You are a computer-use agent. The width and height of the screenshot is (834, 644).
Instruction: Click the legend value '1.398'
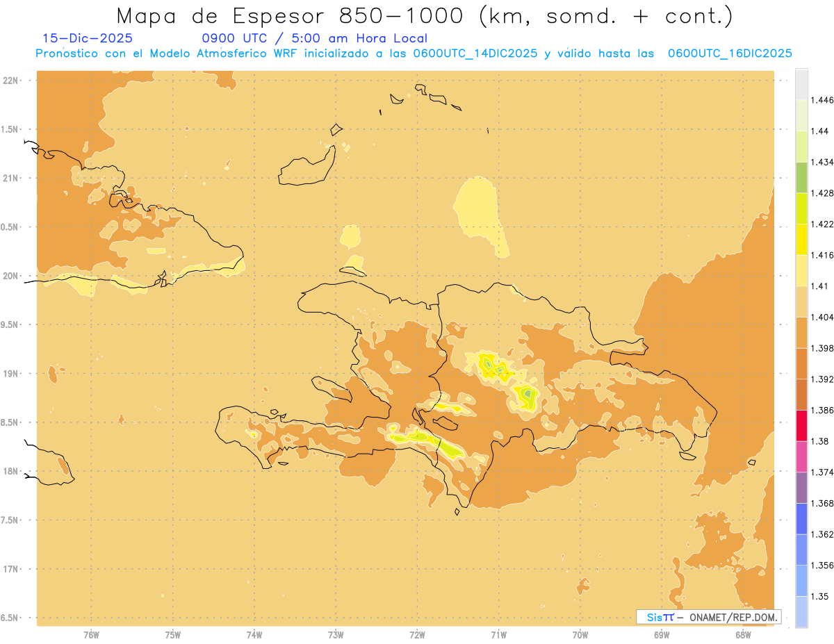[824, 348]
